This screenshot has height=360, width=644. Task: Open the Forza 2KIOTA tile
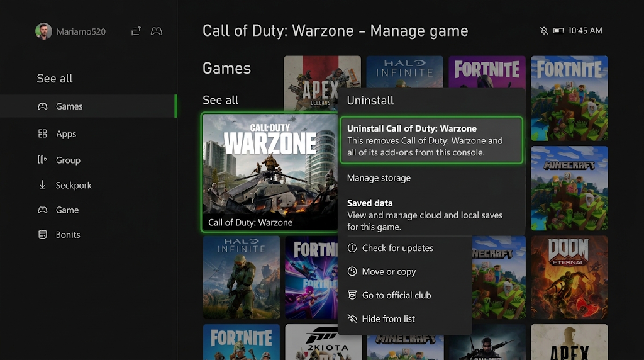coord(323,342)
